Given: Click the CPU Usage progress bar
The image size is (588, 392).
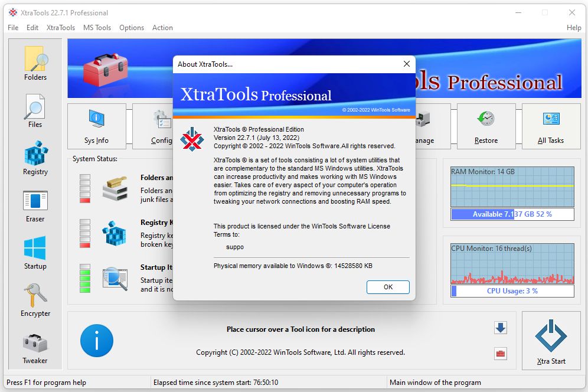Looking at the screenshot, I should [512, 291].
